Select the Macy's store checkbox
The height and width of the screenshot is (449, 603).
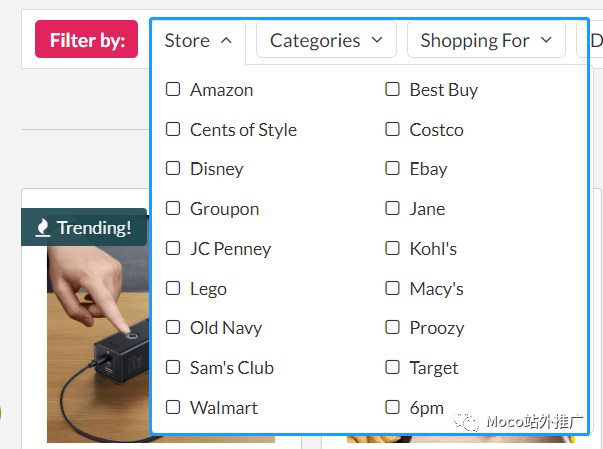coord(392,288)
